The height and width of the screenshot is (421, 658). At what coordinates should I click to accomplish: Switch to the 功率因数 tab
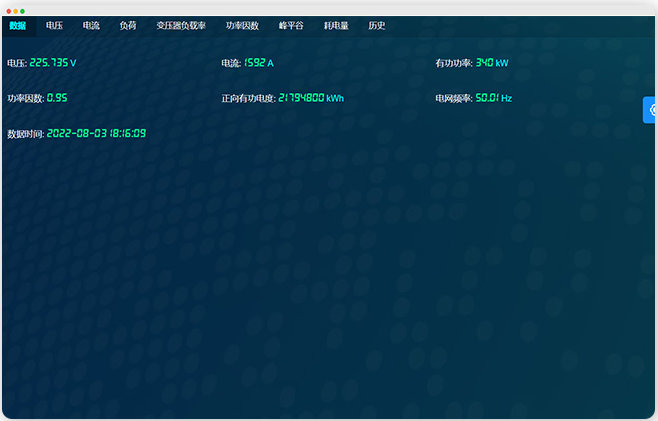(242, 26)
